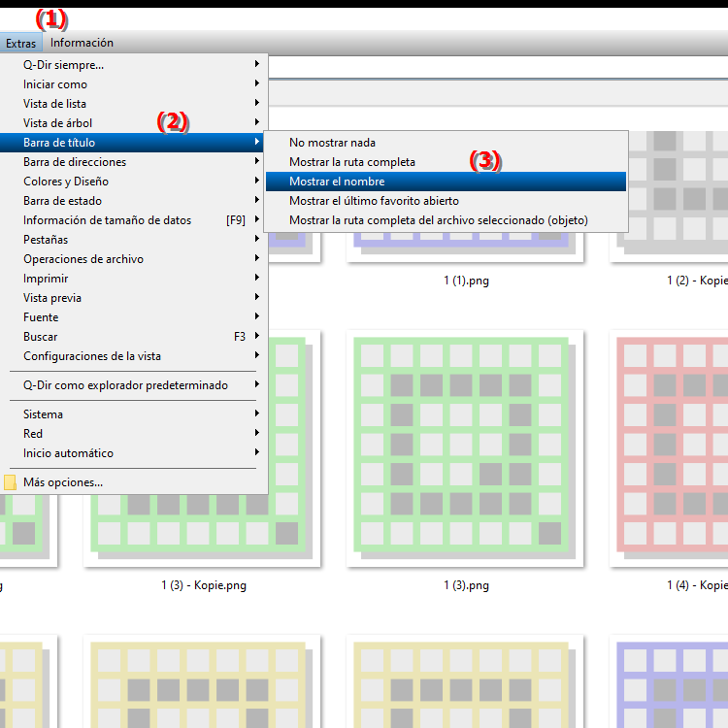Choose ruta completa del archivo seleccionado (objeto)
728x728 pixels.
446,220
